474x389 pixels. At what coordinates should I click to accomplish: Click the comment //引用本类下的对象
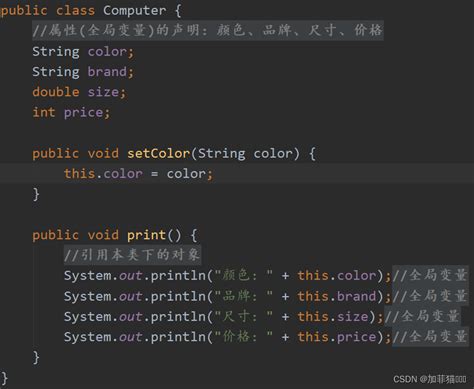pyautogui.click(x=132, y=255)
